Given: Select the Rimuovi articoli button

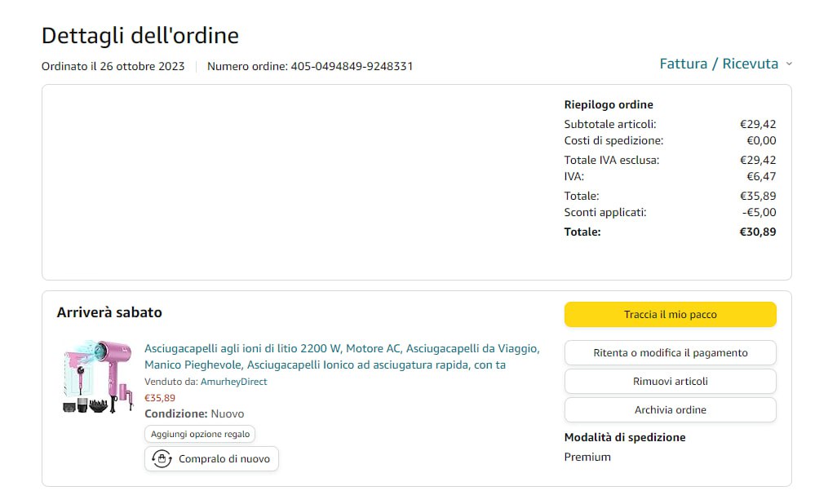Looking at the screenshot, I should click(670, 382).
